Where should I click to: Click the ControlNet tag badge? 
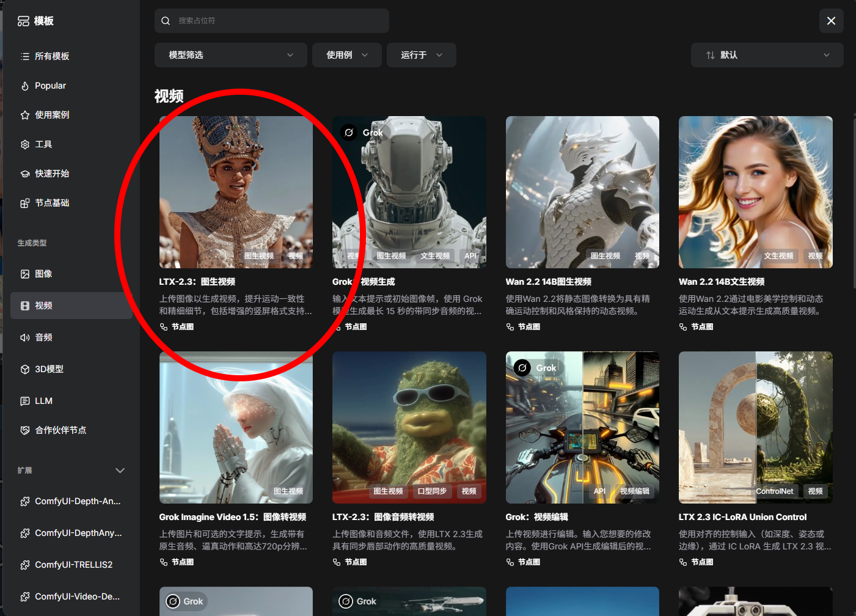(x=774, y=491)
